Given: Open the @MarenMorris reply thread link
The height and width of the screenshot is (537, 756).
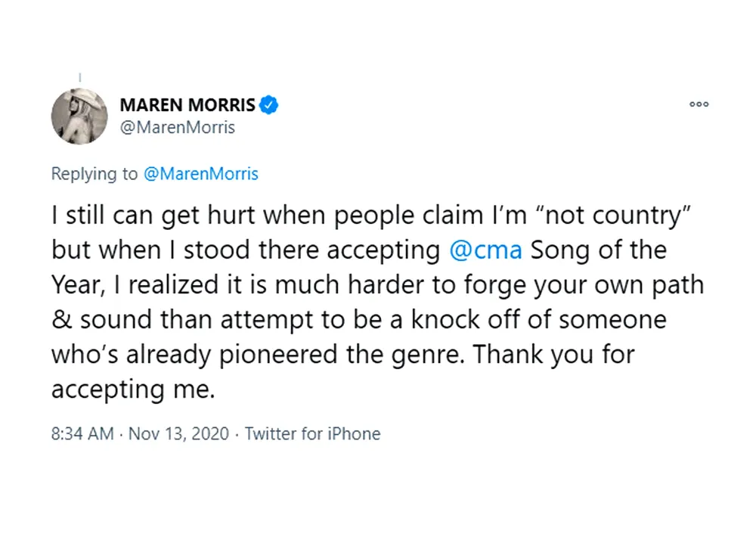Looking at the screenshot, I should tap(201, 173).
